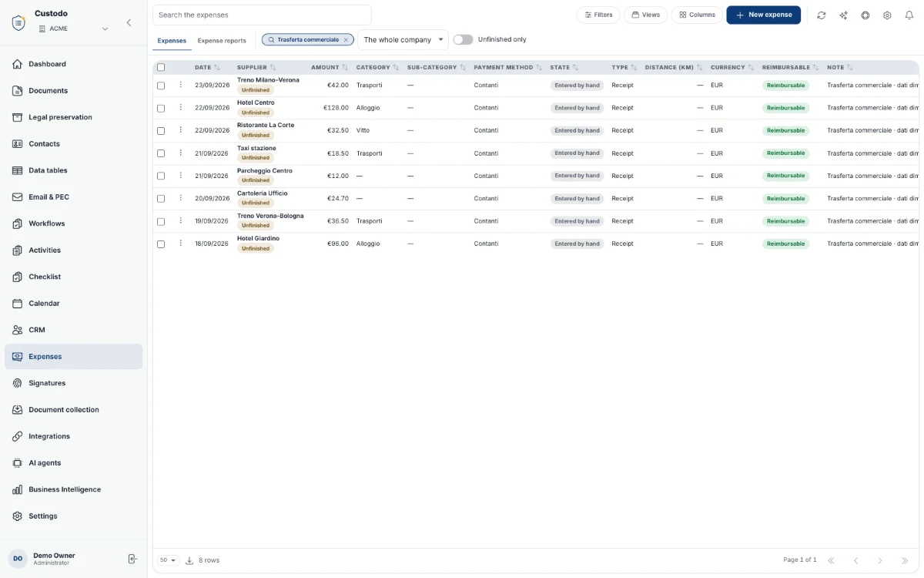Open the Views button

click(645, 15)
